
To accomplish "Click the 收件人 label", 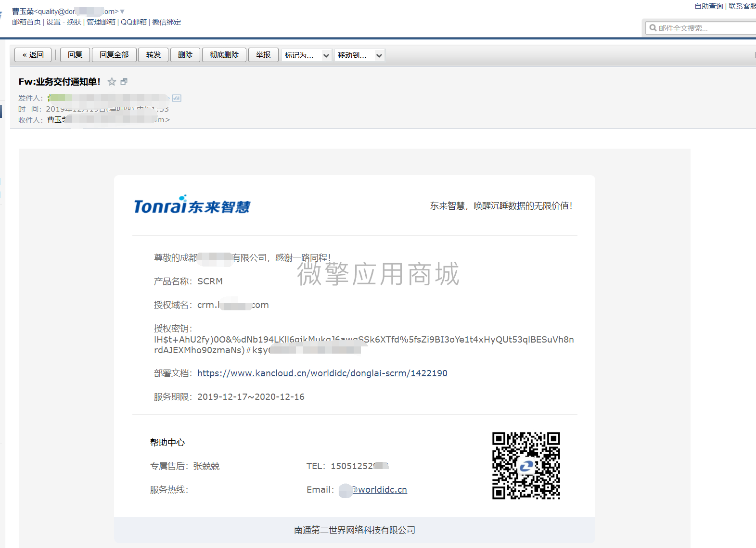I will [x=31, y=120].
